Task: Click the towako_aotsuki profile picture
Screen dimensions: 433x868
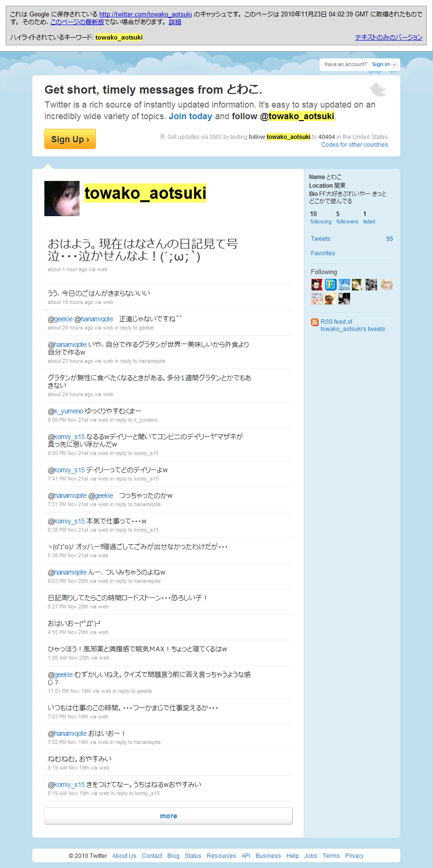Action: (x=62, y=198)
